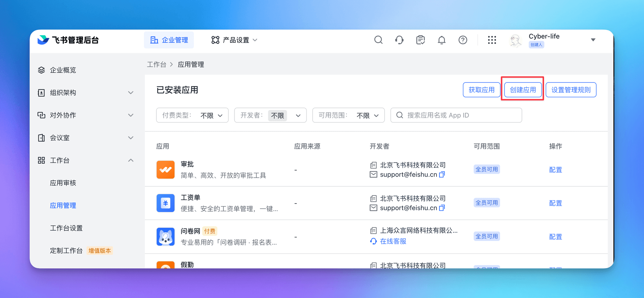The height and width of the screenshot is (298, 644).
Task: Open the 可用范围 filter dropdown
Action: coord(348,115)
